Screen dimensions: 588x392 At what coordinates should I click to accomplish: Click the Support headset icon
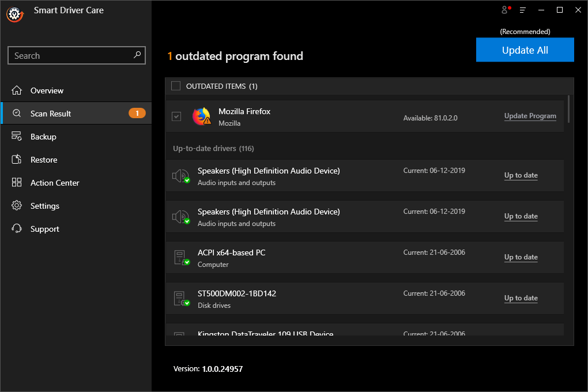pos(17,229)
